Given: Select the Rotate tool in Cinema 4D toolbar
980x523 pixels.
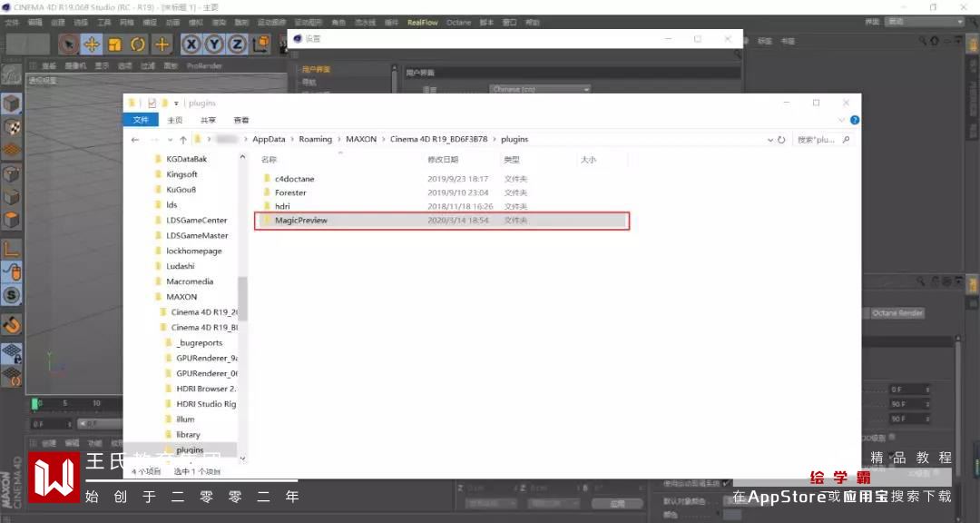Looking at the screenshot, I should pos(138,44).
